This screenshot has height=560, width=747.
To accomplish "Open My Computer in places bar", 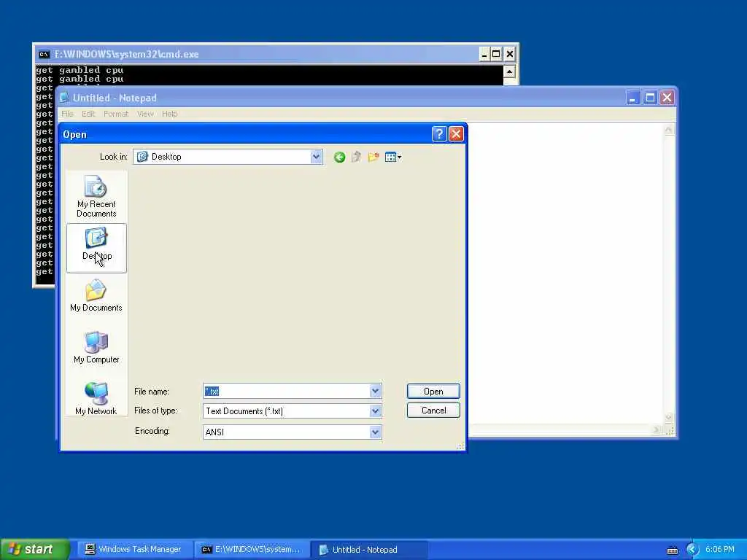I will (x=97, y=348).
